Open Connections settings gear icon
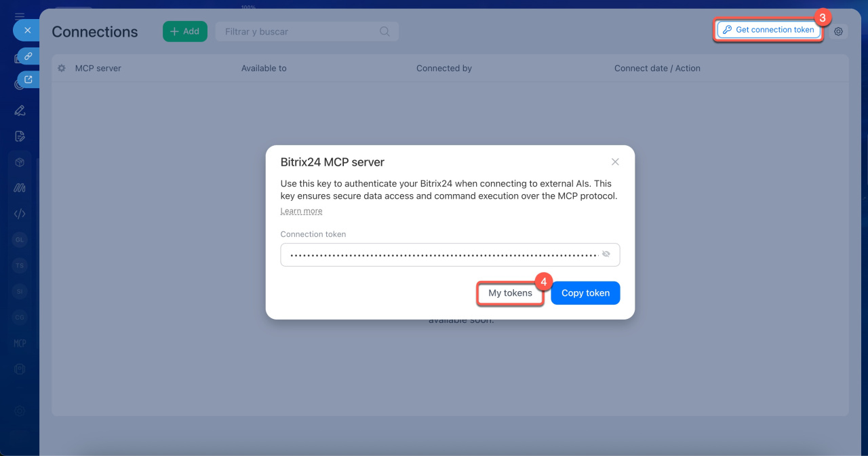 pyautogui.click(x=839, y=31)
